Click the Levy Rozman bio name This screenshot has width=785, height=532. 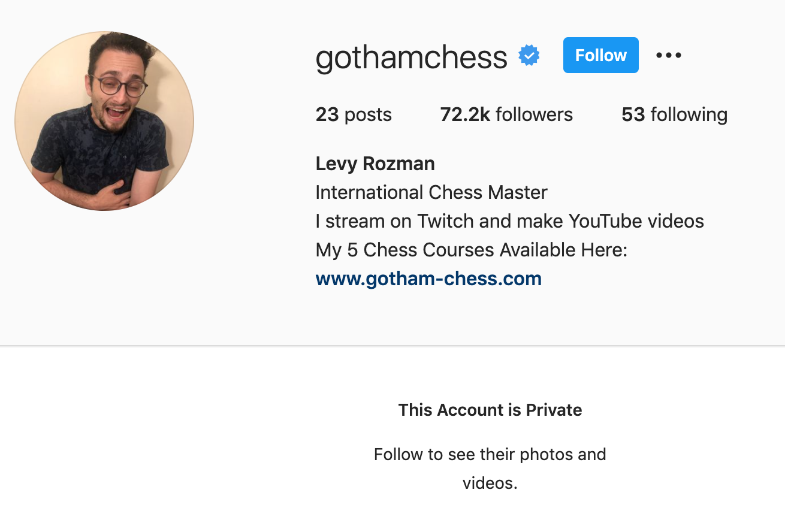(375, 164)
